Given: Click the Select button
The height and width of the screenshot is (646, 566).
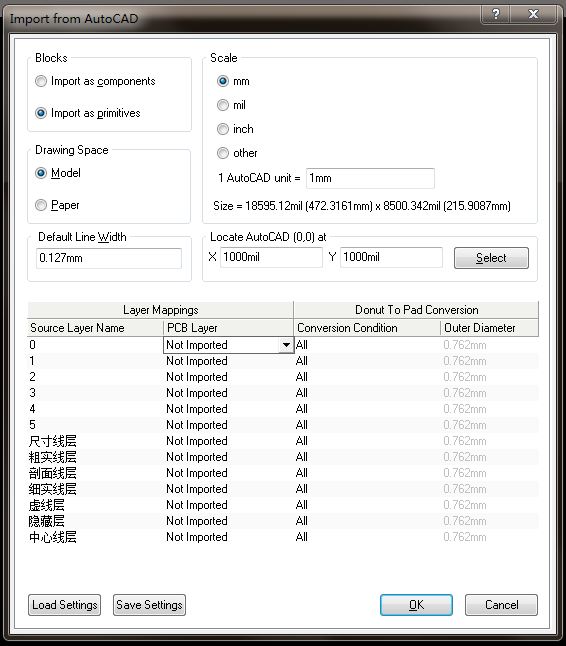Looking at the screenshot, I should click(x=491, y=258).
